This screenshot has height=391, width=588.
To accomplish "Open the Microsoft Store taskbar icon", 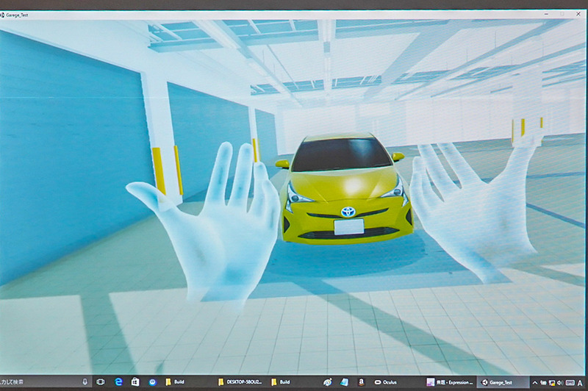I will 135,382.
